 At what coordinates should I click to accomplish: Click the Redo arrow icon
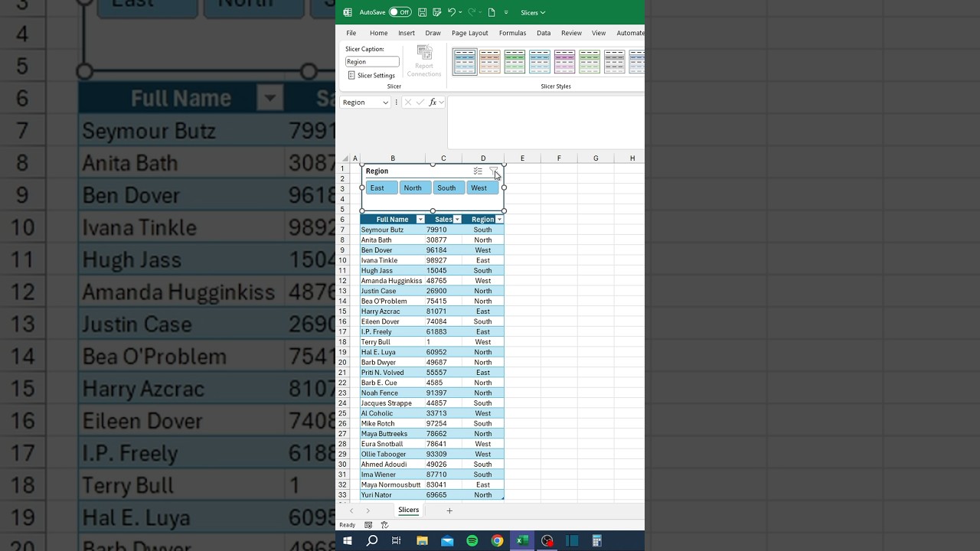[x=472, y=12]
